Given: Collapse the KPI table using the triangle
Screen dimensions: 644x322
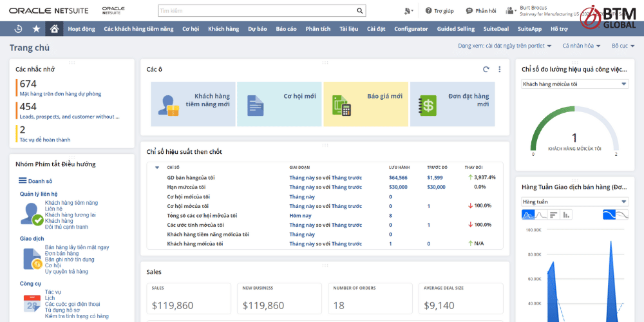Looking at the screenshot, I should 157,167.
